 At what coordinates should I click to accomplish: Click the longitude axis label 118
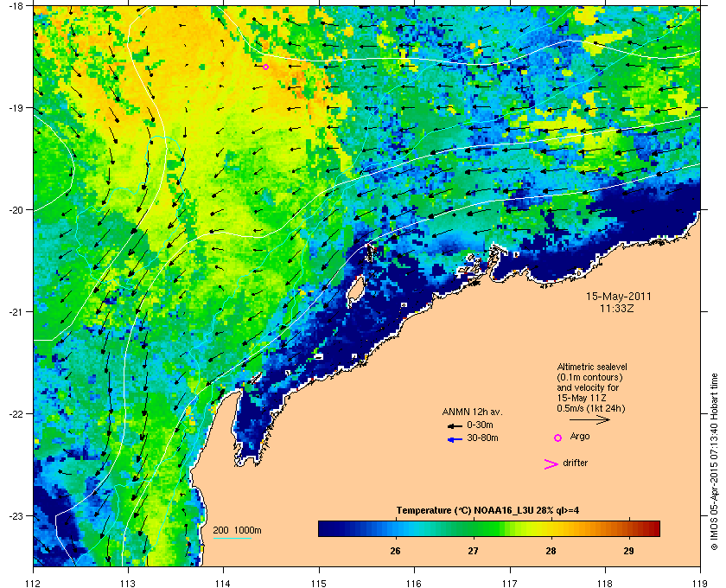pos(605,584)
